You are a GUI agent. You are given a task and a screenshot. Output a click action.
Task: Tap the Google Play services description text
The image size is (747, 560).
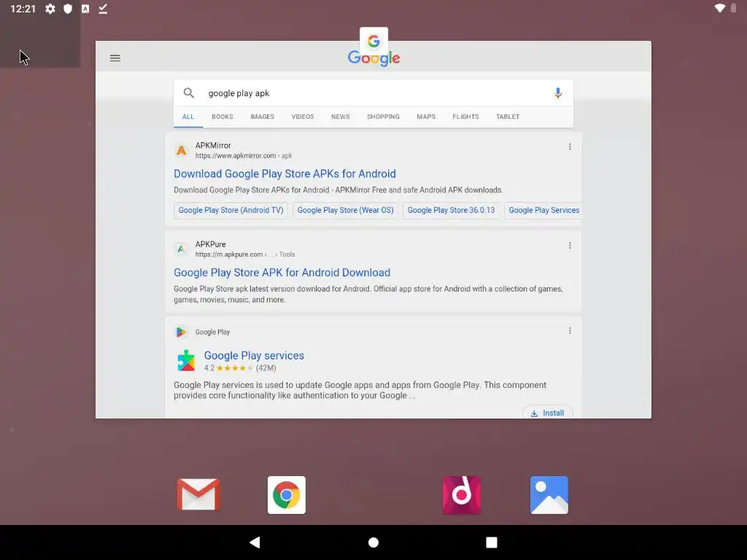pos(360,390)
